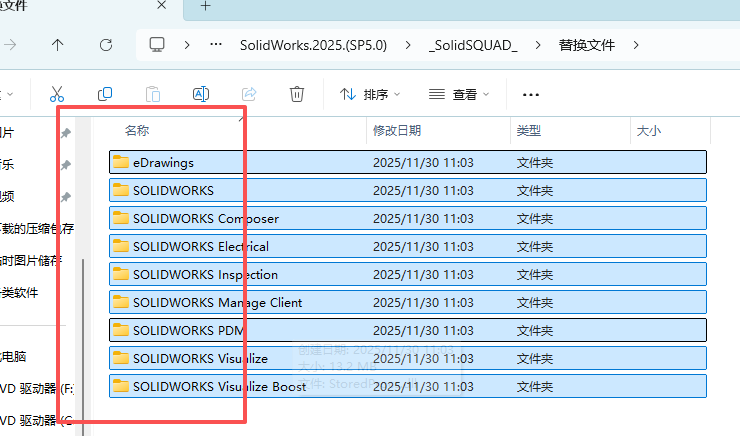
Task: Open the View (查看) dropdown
Action: (459, 95)
